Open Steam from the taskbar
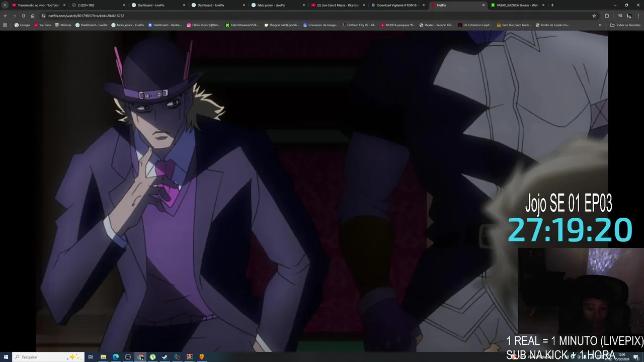644x362 pixels. tap(165, 357)
